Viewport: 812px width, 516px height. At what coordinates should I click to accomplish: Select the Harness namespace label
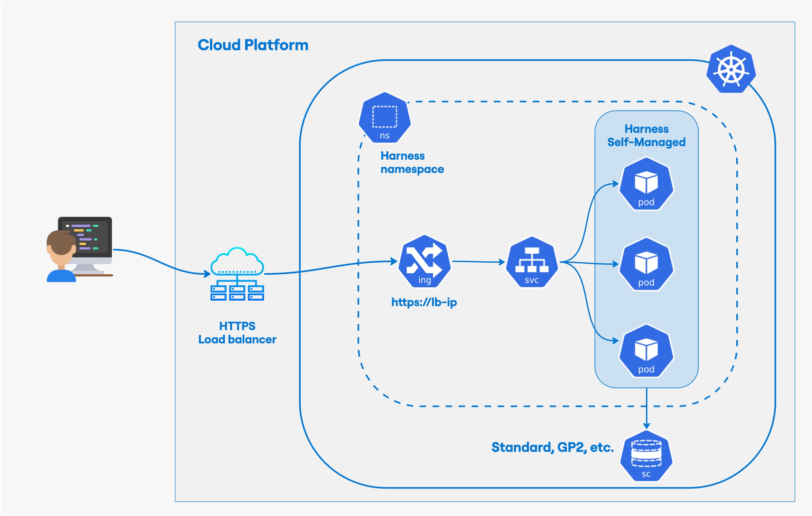coord(412,162)
